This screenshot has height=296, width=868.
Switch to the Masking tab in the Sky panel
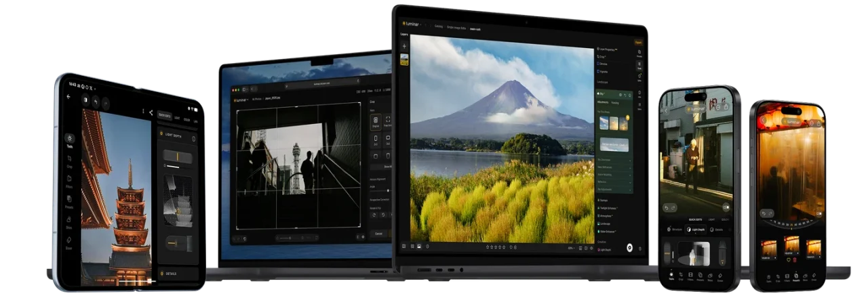pyautogui.click(x=614, y=102)
